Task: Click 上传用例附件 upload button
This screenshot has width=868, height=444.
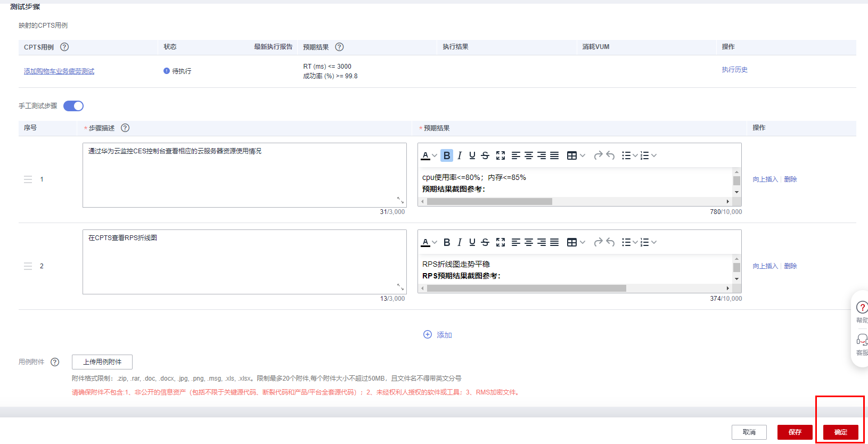Action: pos(102,362)
